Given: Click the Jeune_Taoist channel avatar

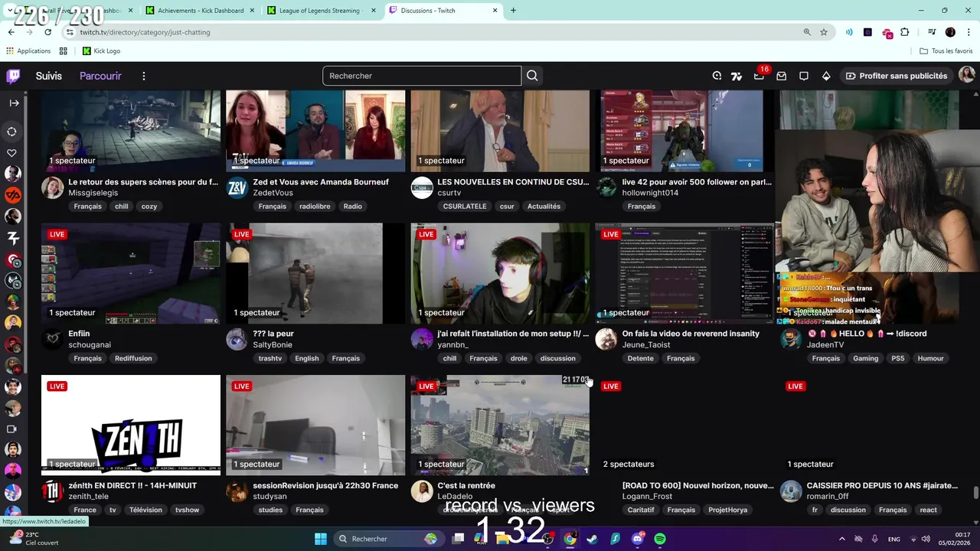Looking at the screenshot, I should tap(606, 339).
